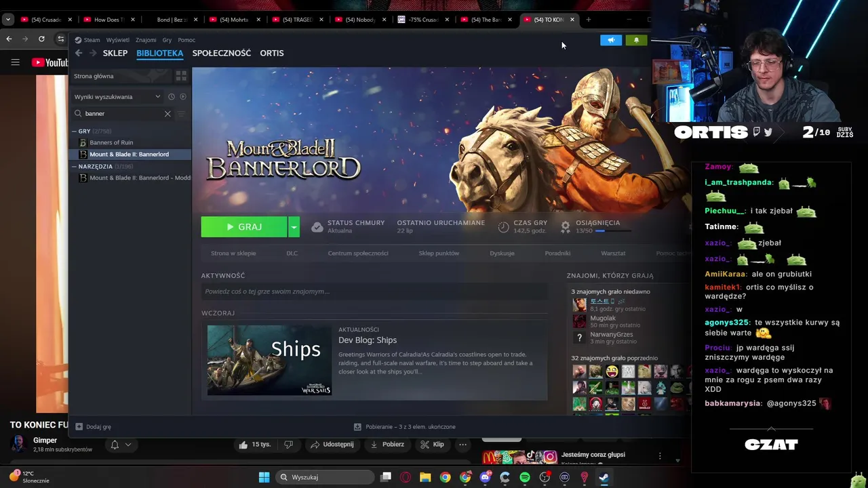Open YouTube hamburger menu in browser

click(15, 62)
